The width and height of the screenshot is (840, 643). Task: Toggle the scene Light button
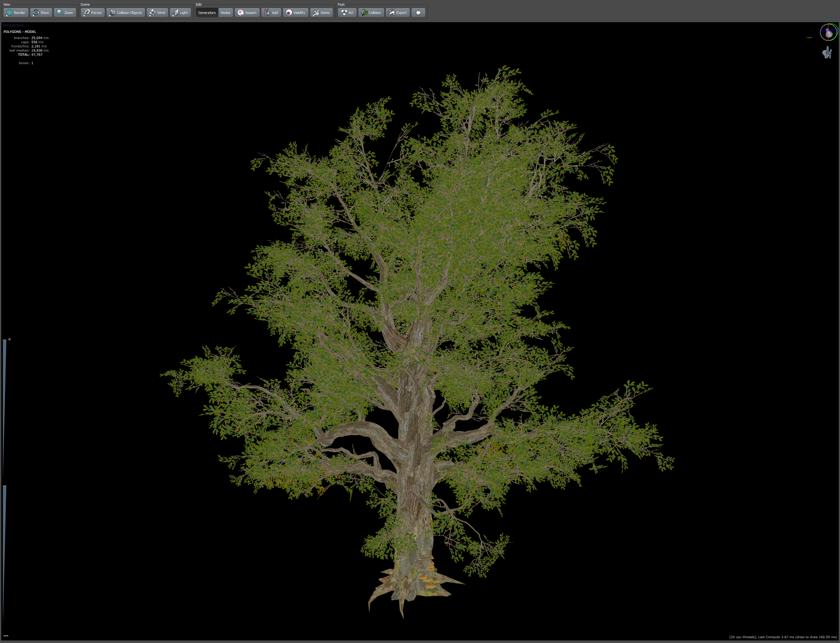(180, 13)
